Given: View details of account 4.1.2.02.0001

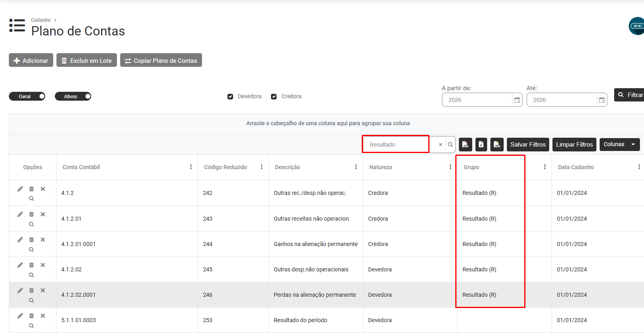Looking at the screenshot, I should pos(31,300).
